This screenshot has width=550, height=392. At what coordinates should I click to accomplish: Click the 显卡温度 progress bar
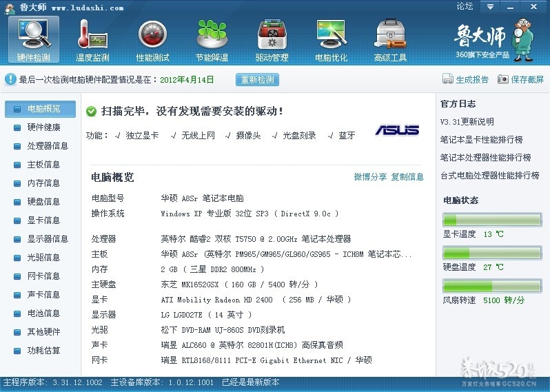tap(492, 220)
